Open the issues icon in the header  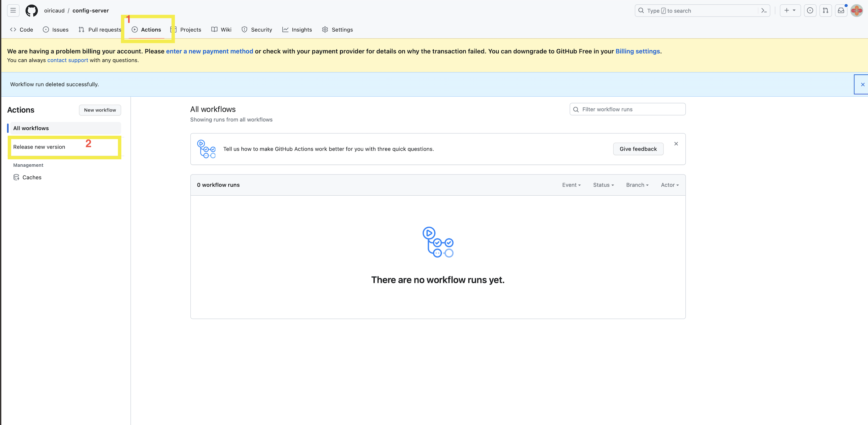click(x=810, y=10)
